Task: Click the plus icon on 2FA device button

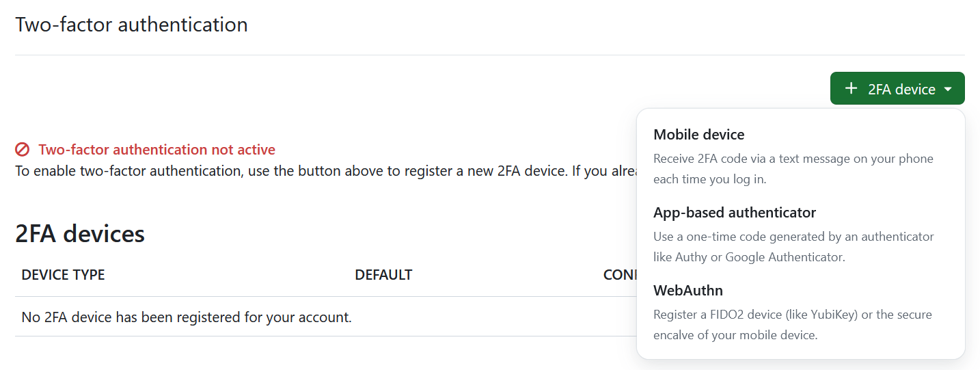Action: pyautogui.click(x=851, y=88)
